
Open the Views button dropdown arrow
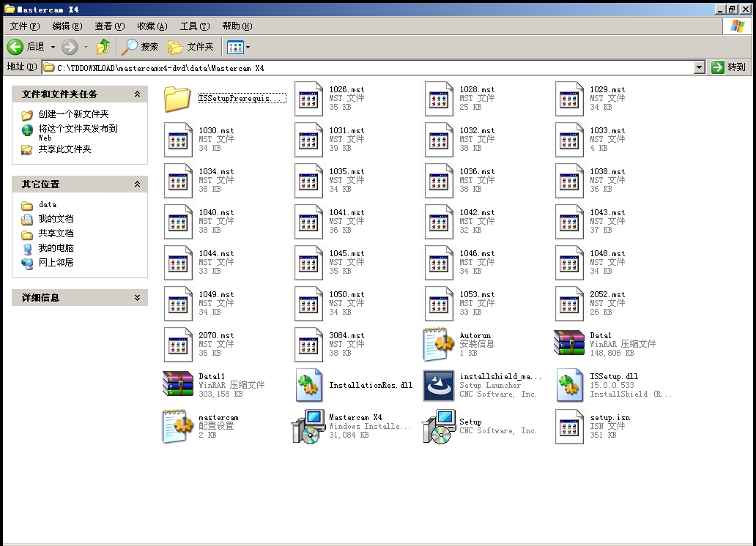[248, 48]
